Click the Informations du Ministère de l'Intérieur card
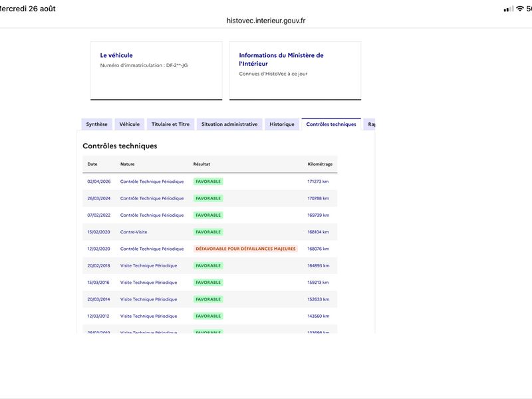Image resolution: width=532 pixels, height=399 pixels. [295, 70]
